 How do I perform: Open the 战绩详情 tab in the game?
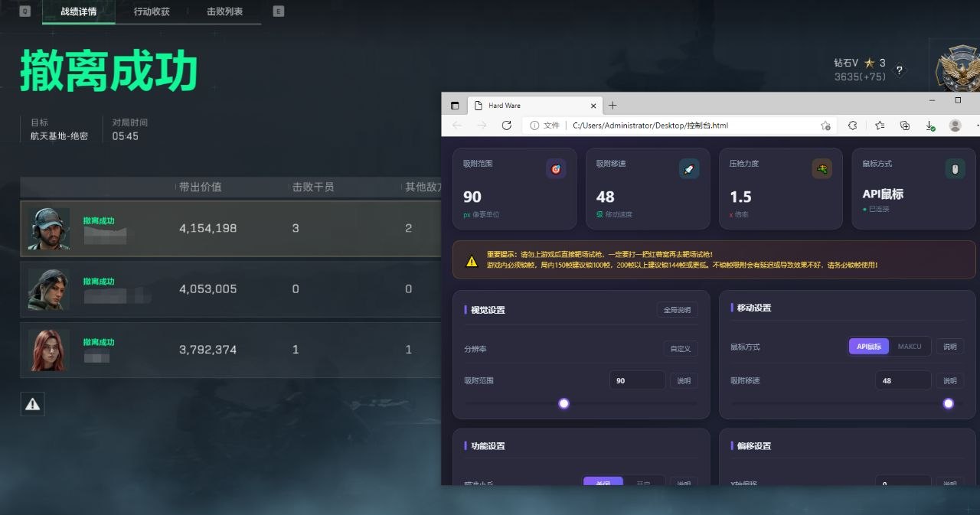click(x=79, y=11)
